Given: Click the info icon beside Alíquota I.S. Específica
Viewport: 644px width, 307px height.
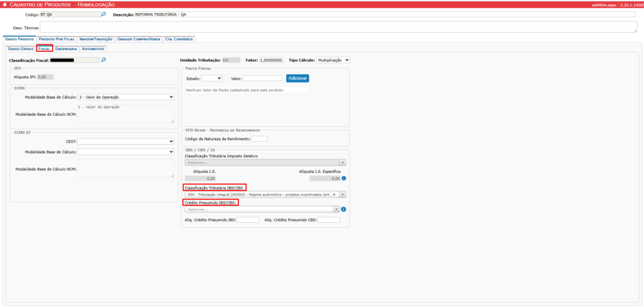Looking at the screenshot, I should (343, 179).
